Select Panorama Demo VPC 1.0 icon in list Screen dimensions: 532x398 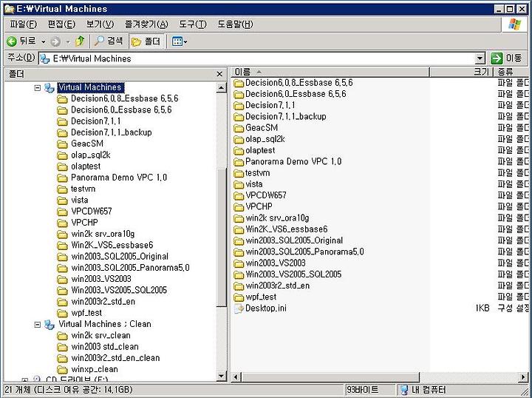[x=239, y=162]
